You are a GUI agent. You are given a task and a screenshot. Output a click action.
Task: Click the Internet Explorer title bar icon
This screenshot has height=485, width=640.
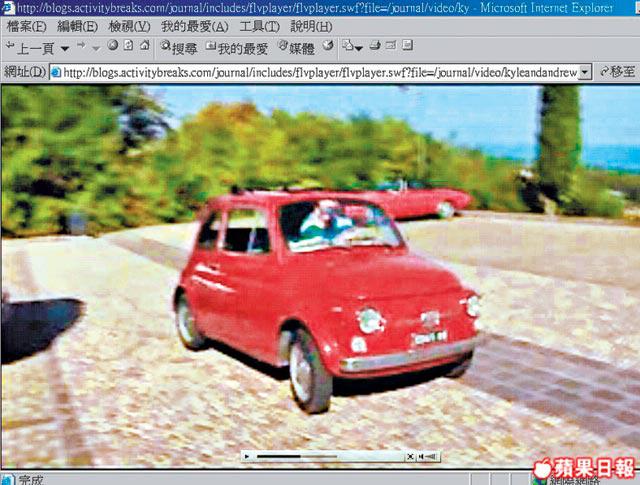tap(8, 7)
